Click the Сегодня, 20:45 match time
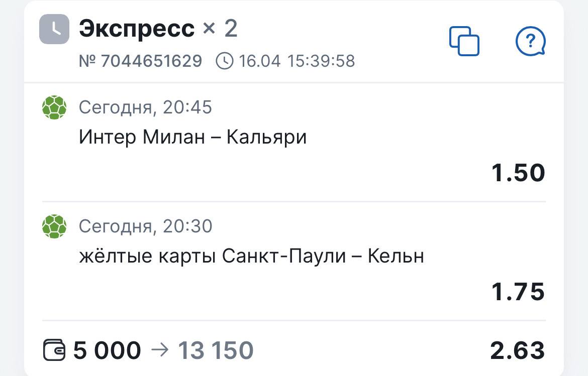This screenshot has height=376, width=588. point(145,107)
